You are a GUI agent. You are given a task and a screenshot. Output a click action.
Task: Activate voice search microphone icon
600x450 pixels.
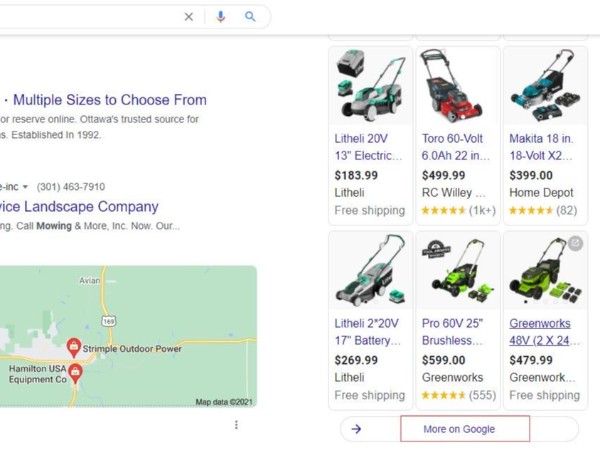[221, 17]
